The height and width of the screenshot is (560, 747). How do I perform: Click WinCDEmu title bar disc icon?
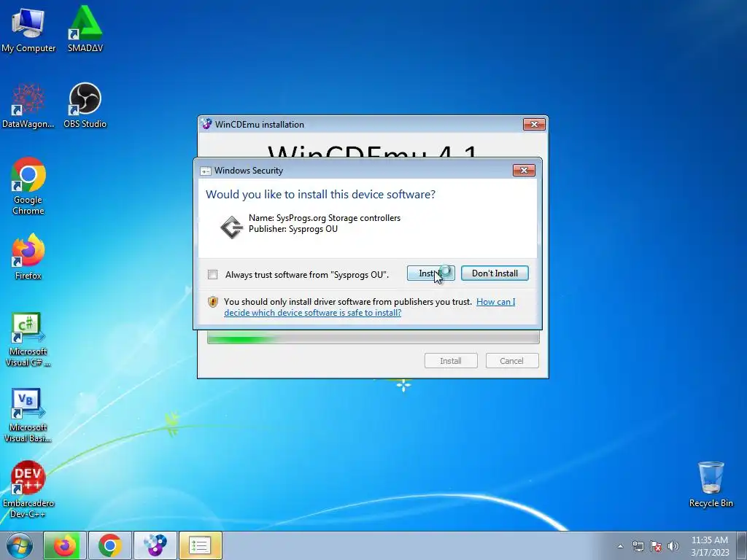click(206, 124)
